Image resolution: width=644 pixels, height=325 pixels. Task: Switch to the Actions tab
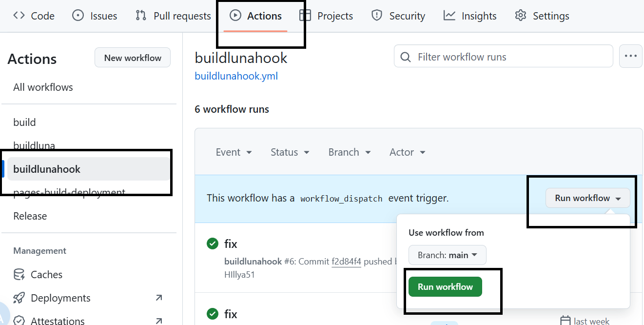coord(256,16)
